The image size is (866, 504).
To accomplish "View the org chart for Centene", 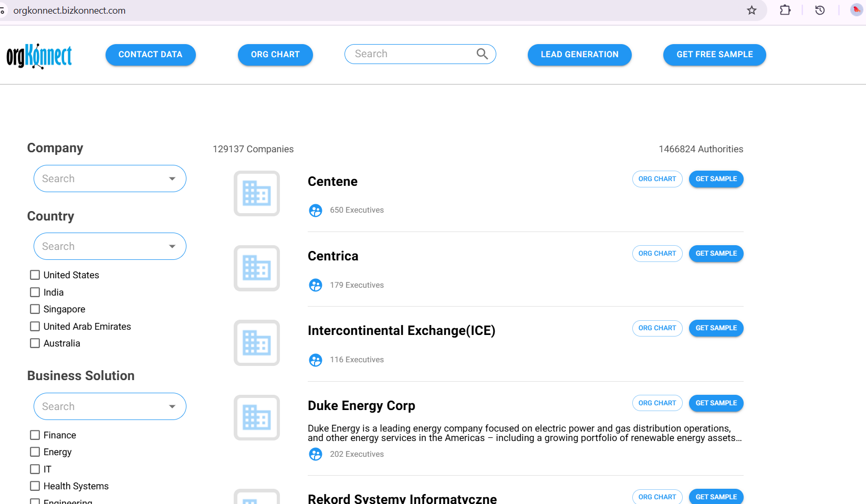I will [657, 179].
